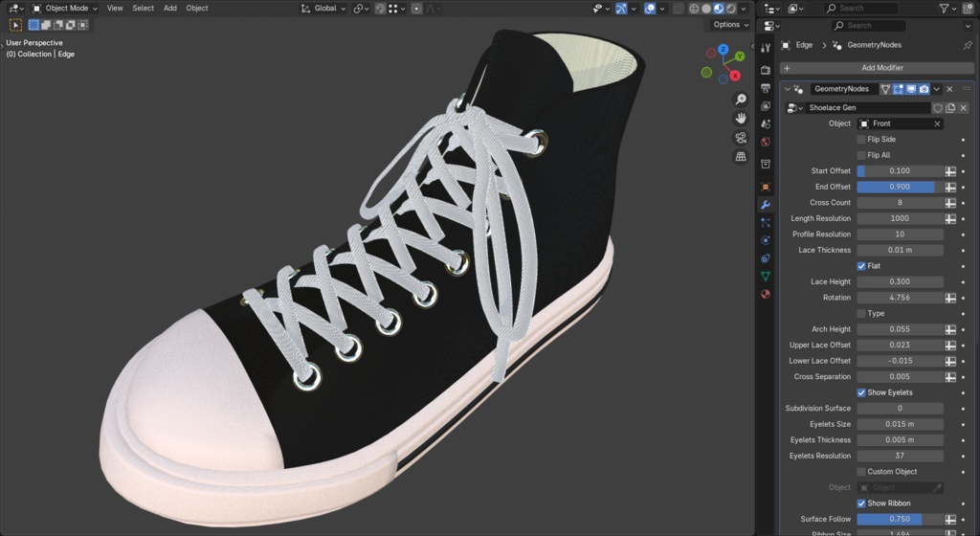Open the Object menu
Viewport: 980px width, 536px height.
pos(197,8)
